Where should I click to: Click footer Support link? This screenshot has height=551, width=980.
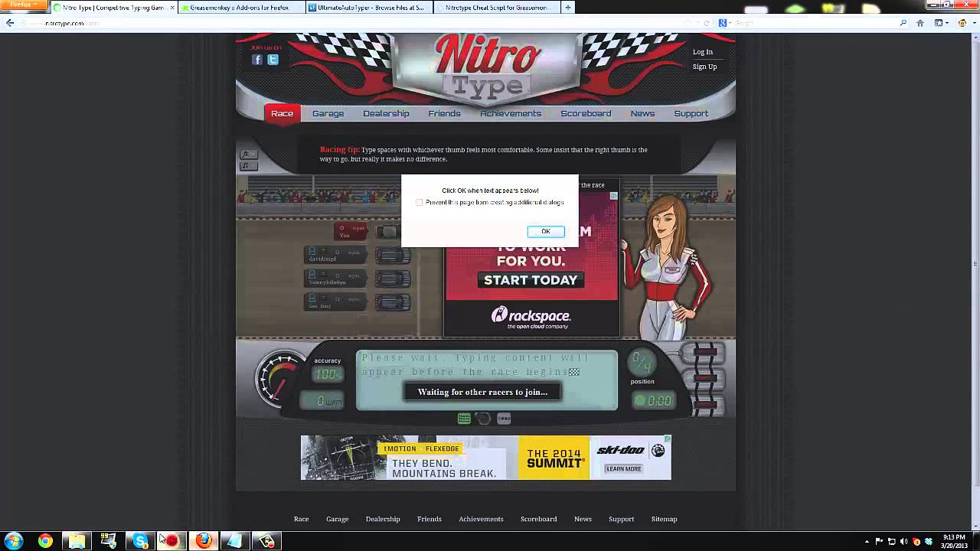[621, 519]
